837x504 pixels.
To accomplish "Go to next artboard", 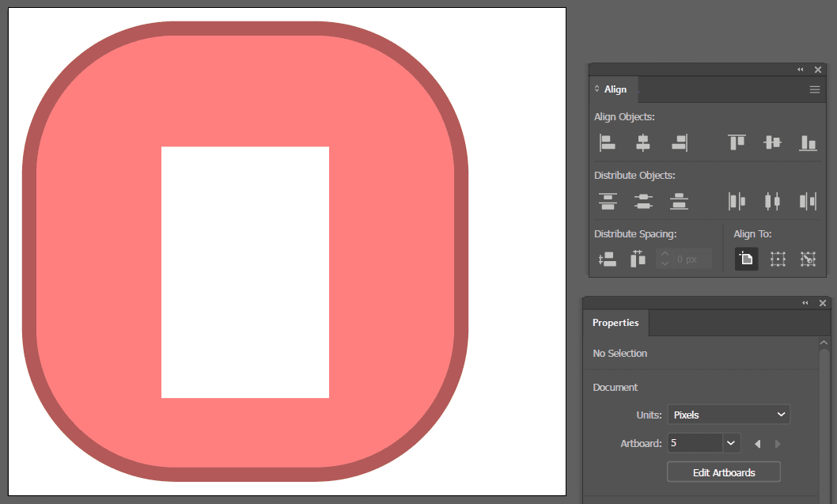I will (x=778, y=444).
